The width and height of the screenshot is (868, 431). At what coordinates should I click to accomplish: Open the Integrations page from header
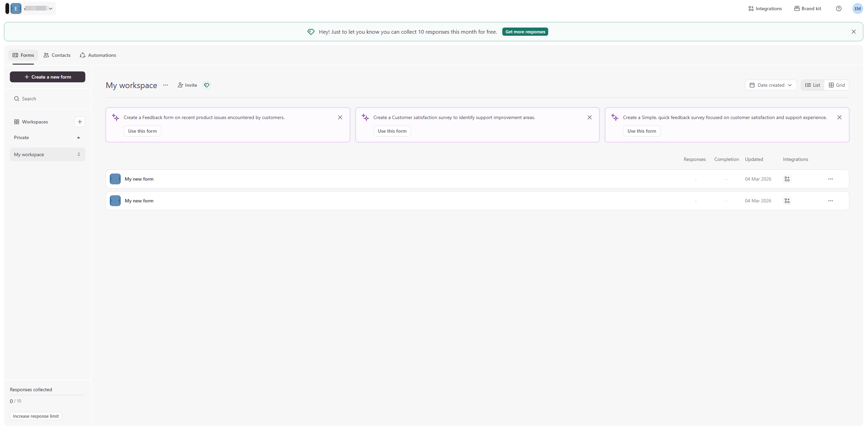(x=765, y=9)
